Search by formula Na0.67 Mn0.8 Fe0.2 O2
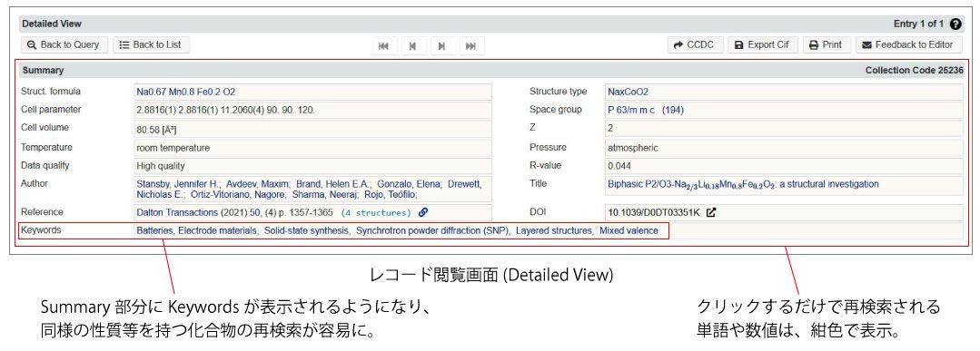The image size is (980, 351). click(185, 92)
